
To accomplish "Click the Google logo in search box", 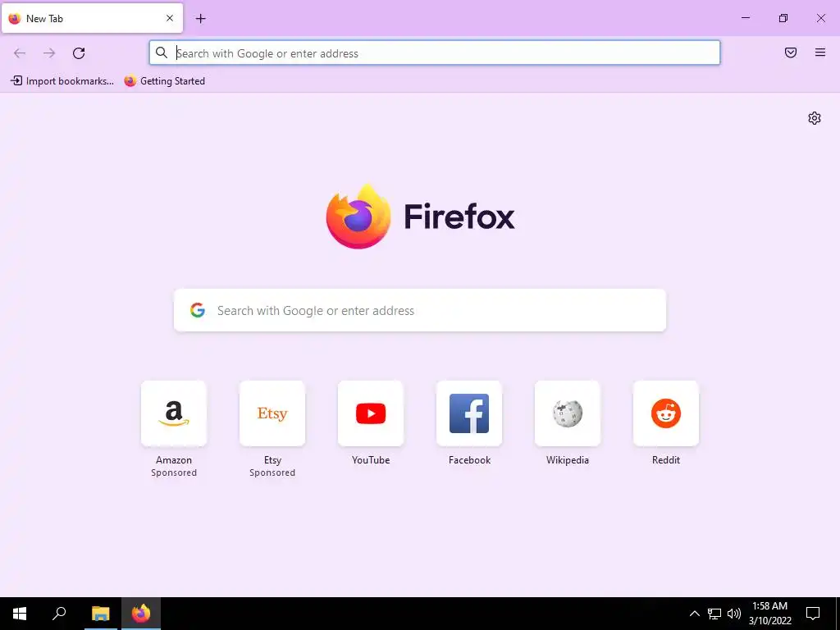I will (x=198, y=310).
